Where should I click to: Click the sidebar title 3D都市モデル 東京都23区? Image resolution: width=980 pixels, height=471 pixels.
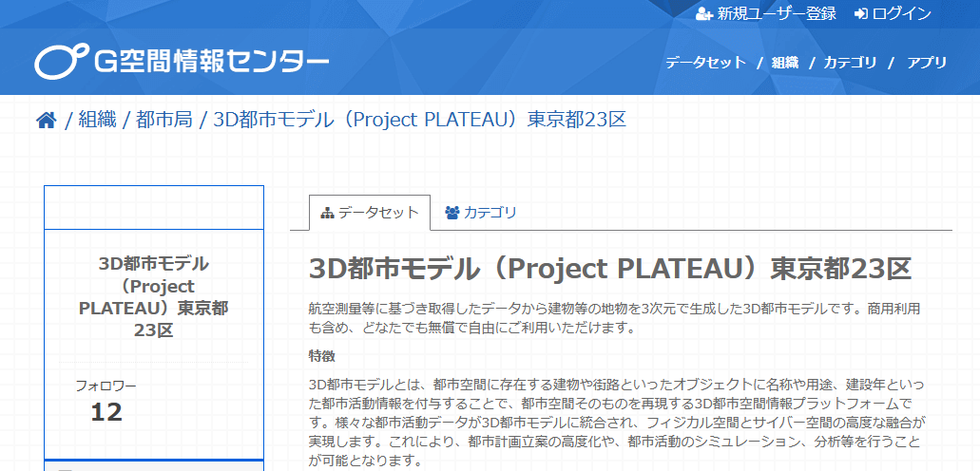(x=154, y=297)
